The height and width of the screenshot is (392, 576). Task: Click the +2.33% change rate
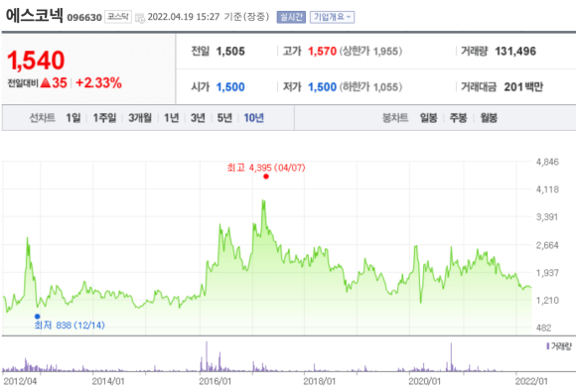pyautogui.click(x=98, y=83)
